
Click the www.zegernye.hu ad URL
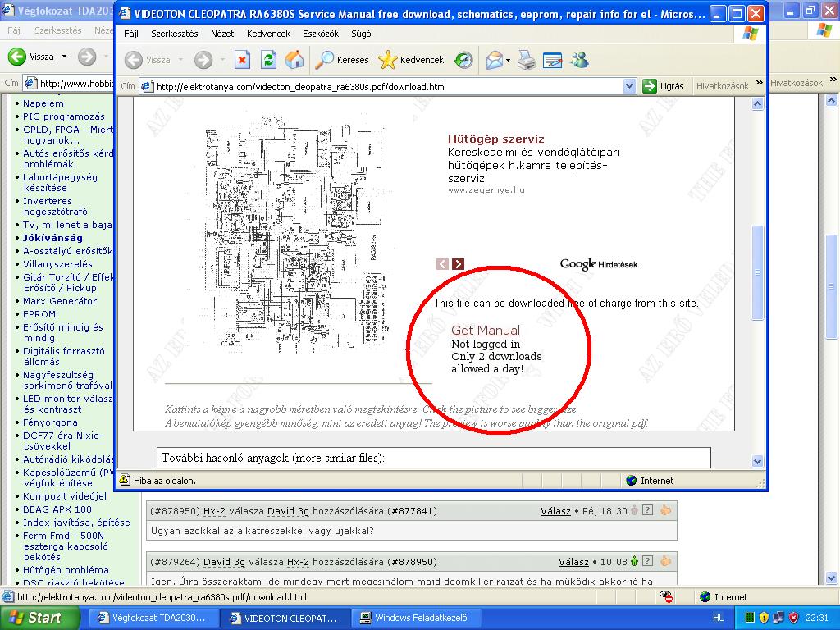click(486, 190)
